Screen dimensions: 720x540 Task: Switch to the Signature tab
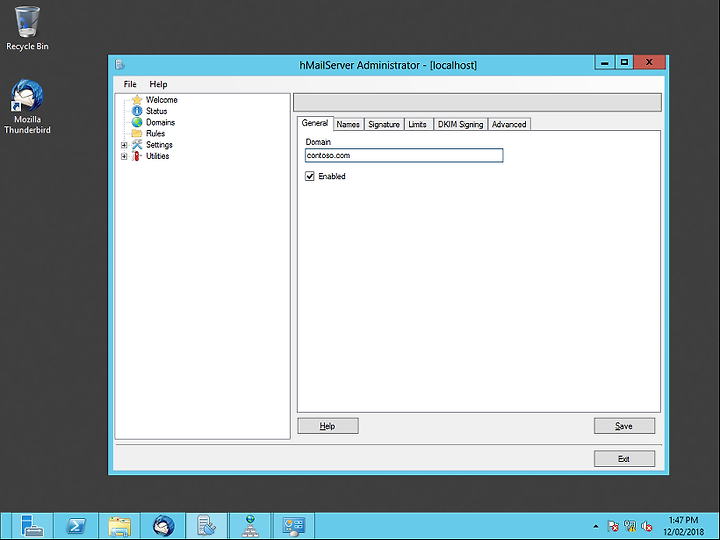click(x=384, y=124)
